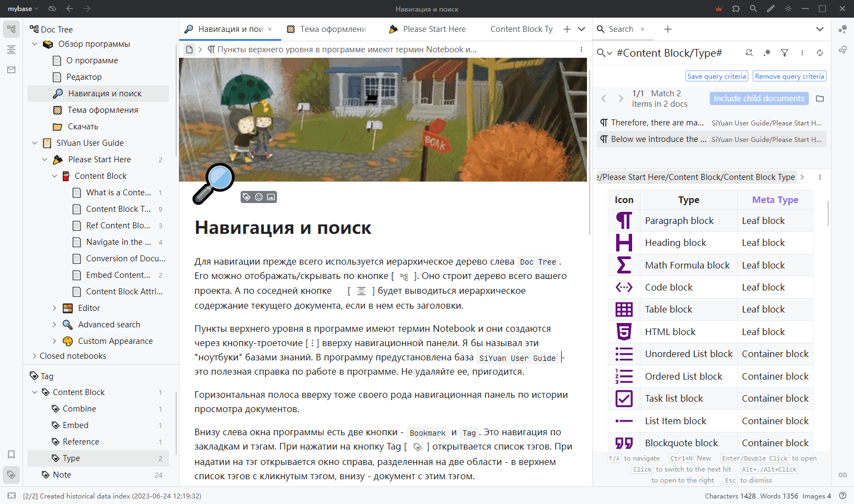The height and width of the screenshot is (504, 854).
Task: Add a tag using title tag icon
Action: 247,197
